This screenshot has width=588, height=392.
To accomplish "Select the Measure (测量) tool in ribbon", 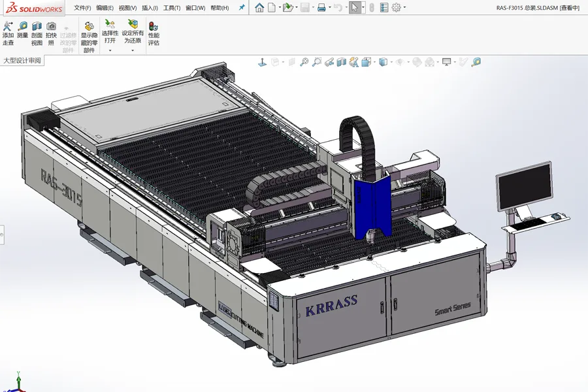I will (x=22, y=30).
